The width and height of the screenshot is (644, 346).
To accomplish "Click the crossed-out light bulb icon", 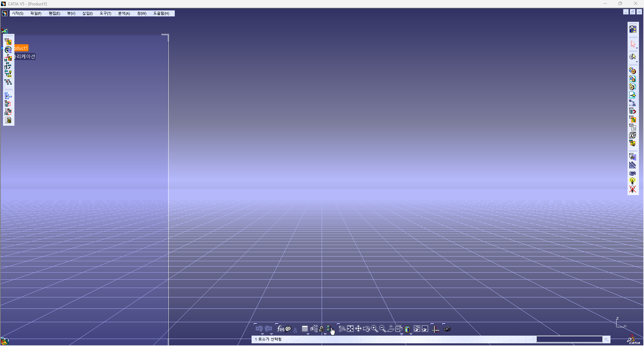I will pos(633,189).
